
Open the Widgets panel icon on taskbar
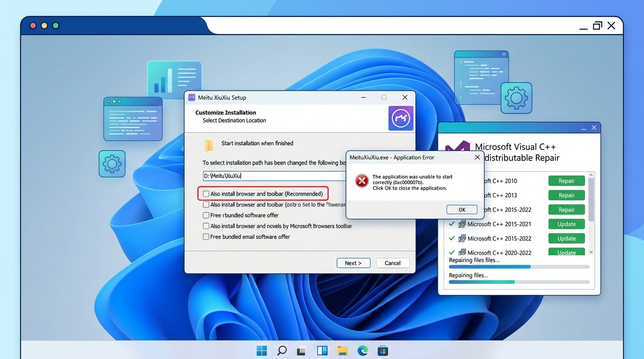click(322, 351)
